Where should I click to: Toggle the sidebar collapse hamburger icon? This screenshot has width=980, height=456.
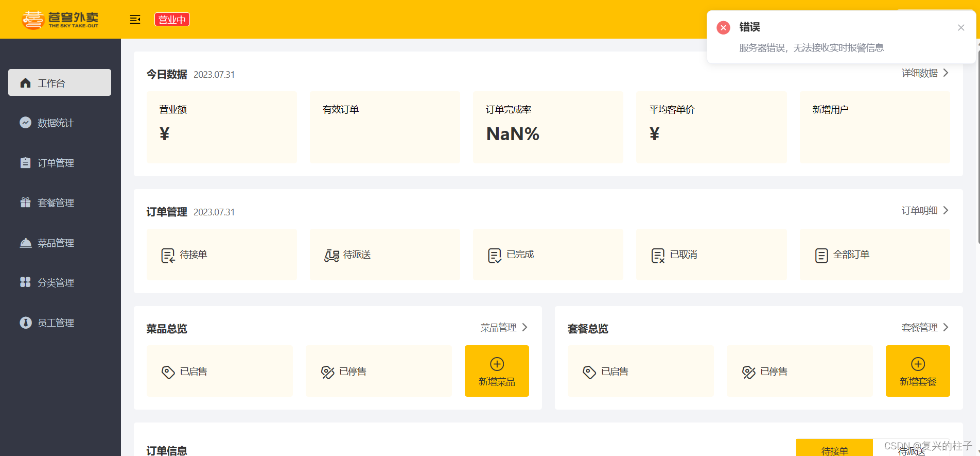tap(135, 20)
